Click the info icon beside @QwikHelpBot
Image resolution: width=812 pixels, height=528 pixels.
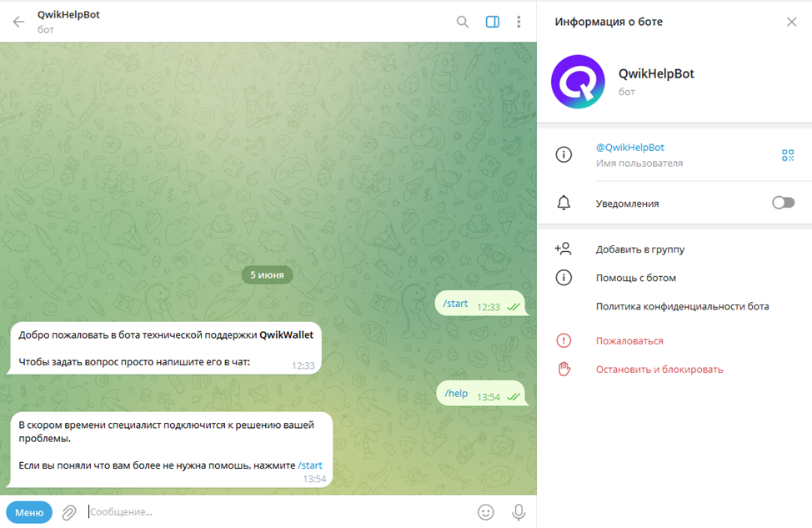tap(564, 154)
